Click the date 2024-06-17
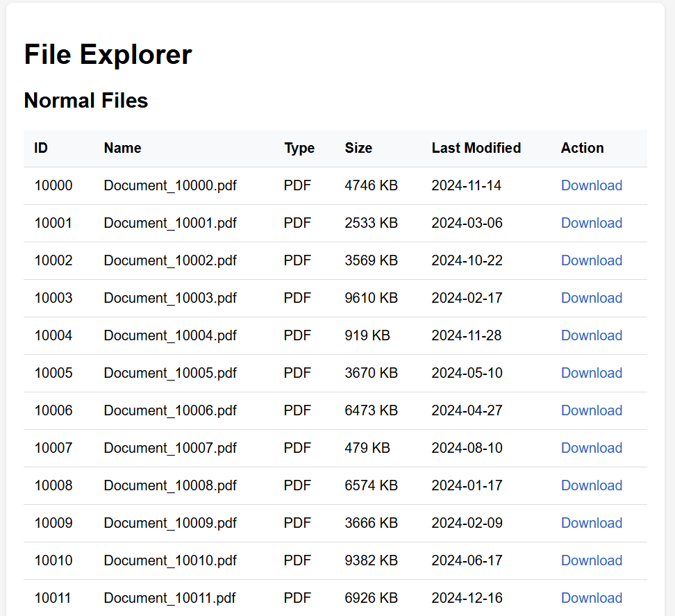This screenshot has height=616, width=675. (467, 560)
